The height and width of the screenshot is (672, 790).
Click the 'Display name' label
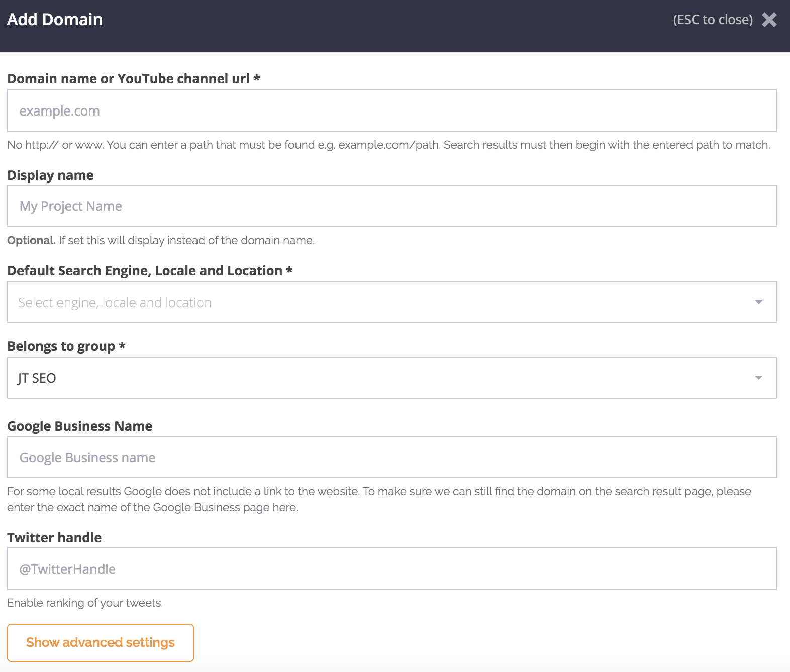pyautogui.click(x=50, y=175)
